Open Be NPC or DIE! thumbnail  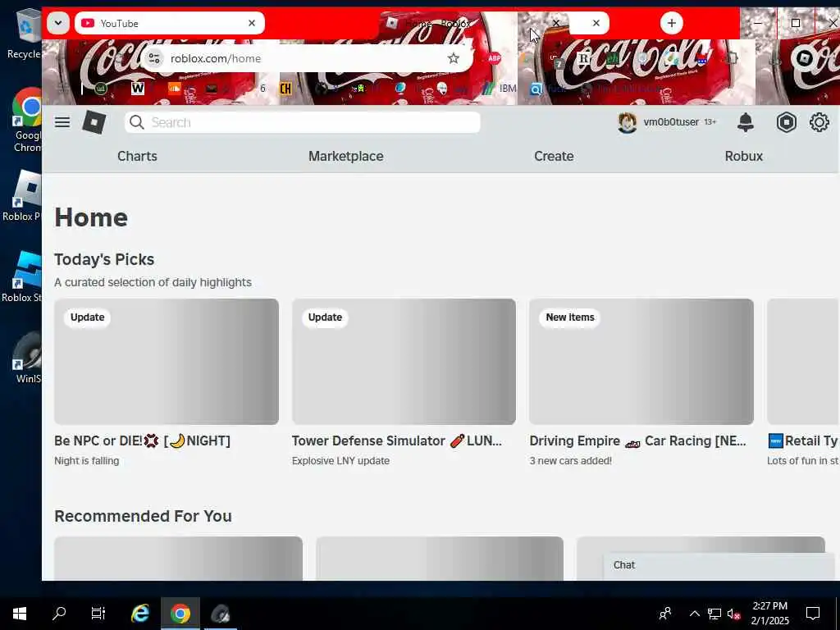(x=166, y=362)
